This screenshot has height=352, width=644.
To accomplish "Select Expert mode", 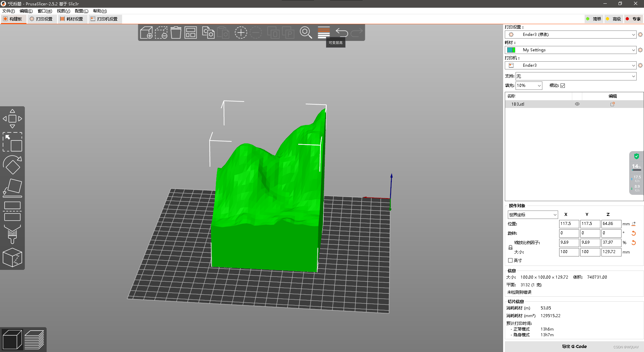I will click(633, 19).
